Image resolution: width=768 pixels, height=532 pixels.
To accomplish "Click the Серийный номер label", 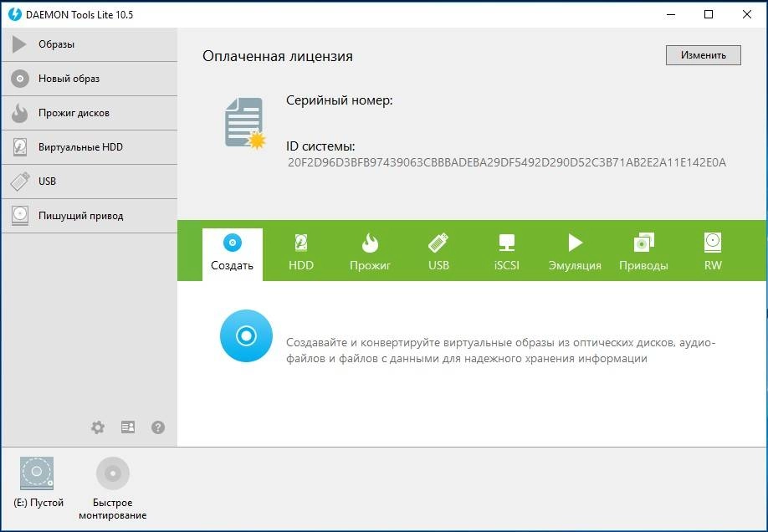I will [339, 101].
